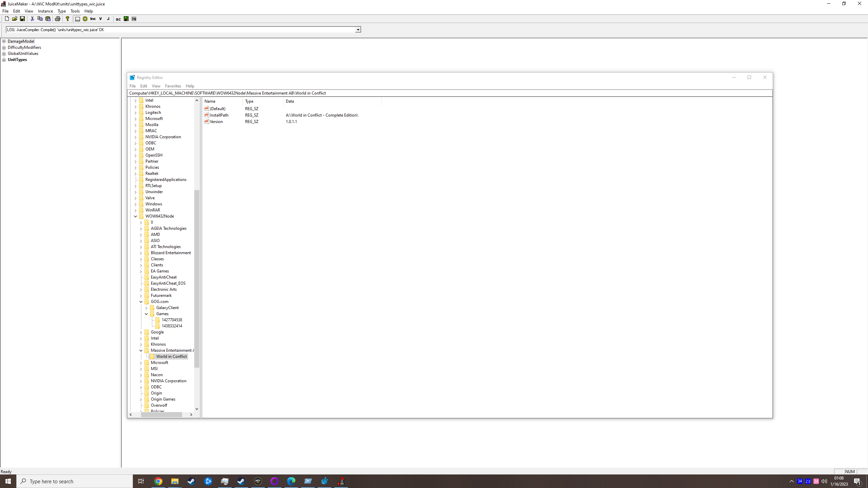Expand the Blizzard Entertainment registry key

coord(141,253)
